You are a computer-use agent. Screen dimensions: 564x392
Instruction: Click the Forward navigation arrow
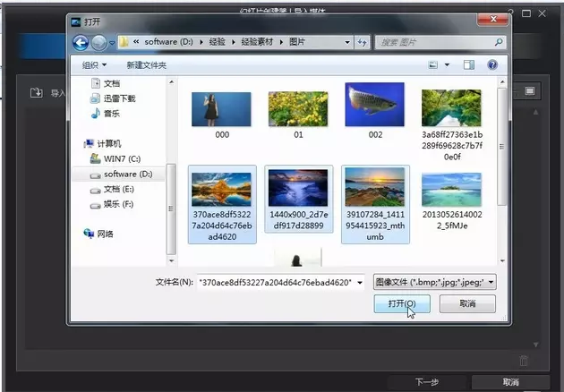click(x=98, y=43)
